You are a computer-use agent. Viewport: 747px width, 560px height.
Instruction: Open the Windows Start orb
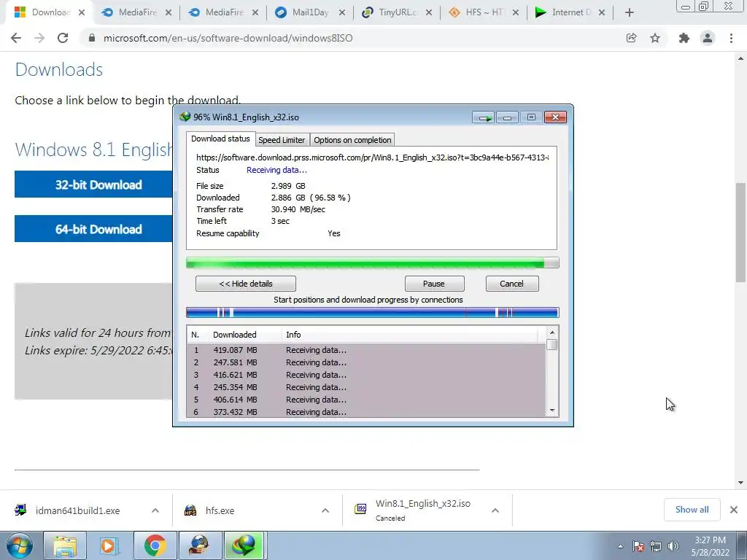point(20,545)
